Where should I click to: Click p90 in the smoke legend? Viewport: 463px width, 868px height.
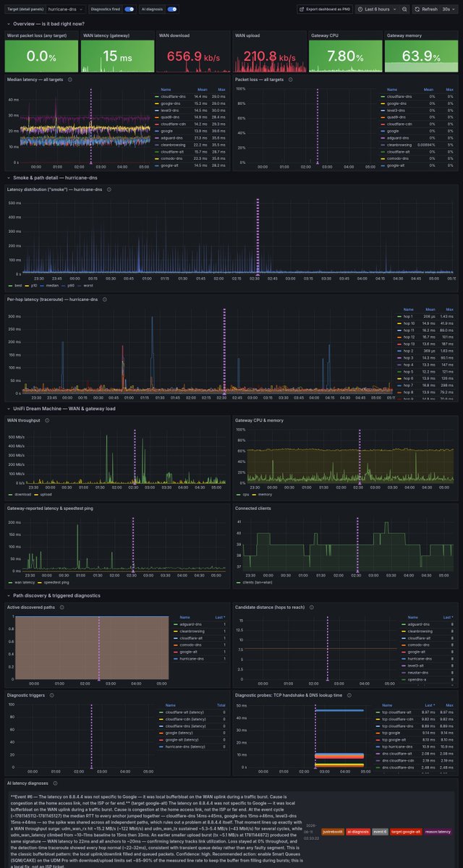pyautogui.click(x=71, y=285)
